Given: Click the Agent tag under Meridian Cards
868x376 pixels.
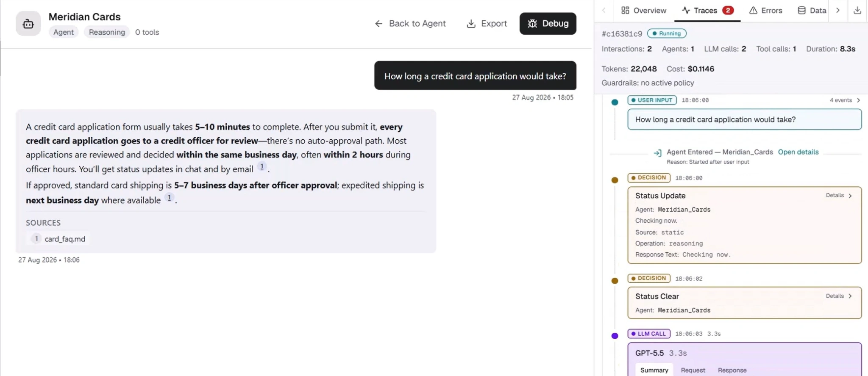Looking at the screenshot, I should [x=64, y=32].
